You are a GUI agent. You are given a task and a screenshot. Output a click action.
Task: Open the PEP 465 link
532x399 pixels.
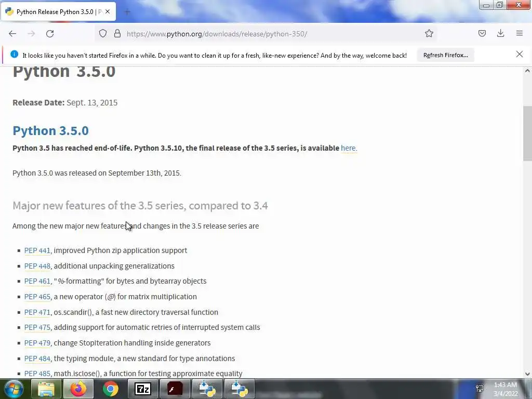tap(37, 297)
